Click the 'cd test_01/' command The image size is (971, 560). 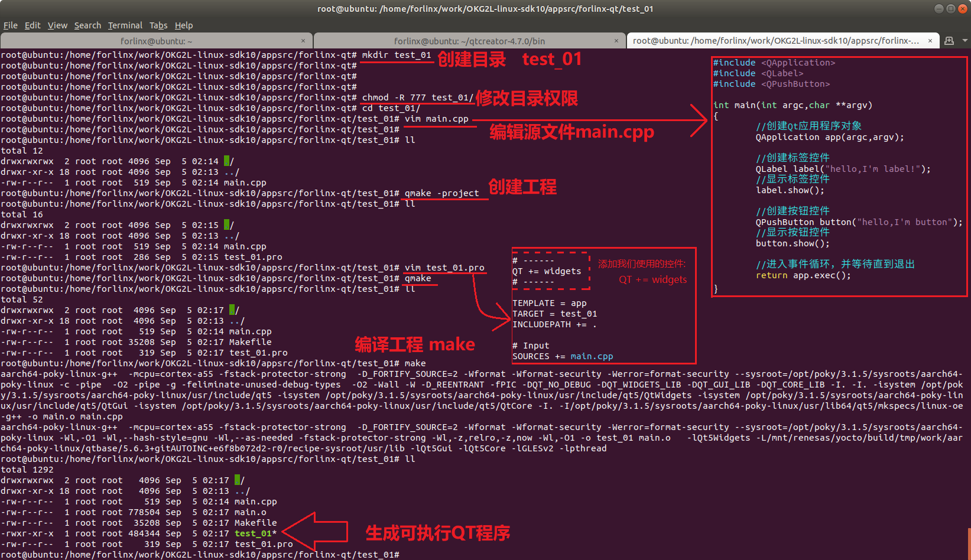391,108
